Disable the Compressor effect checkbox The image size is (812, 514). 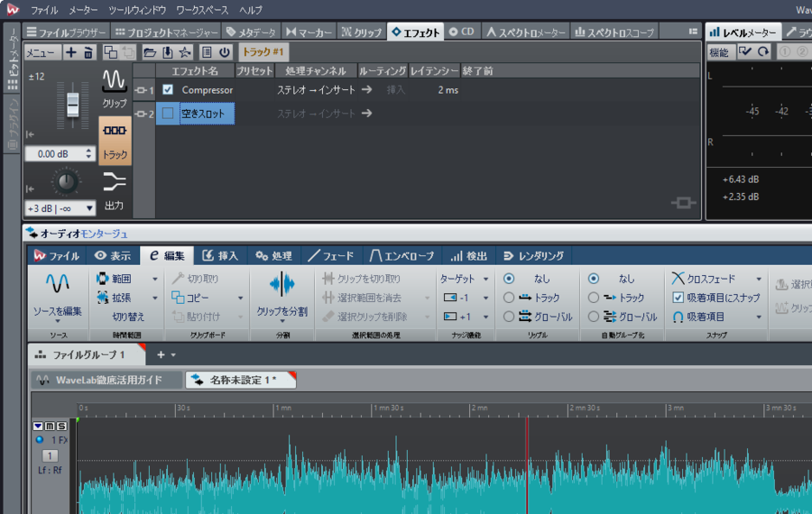point(168,89)
